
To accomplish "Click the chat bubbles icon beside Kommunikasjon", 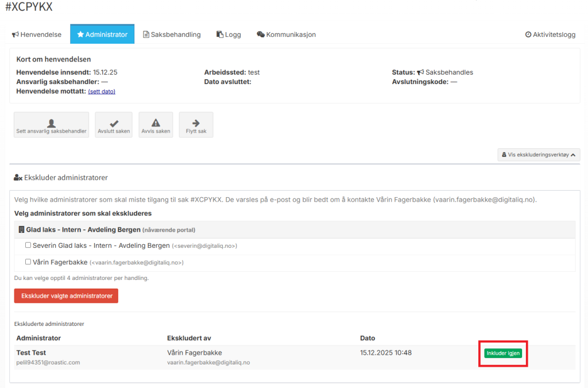I will tap(261, 34).
